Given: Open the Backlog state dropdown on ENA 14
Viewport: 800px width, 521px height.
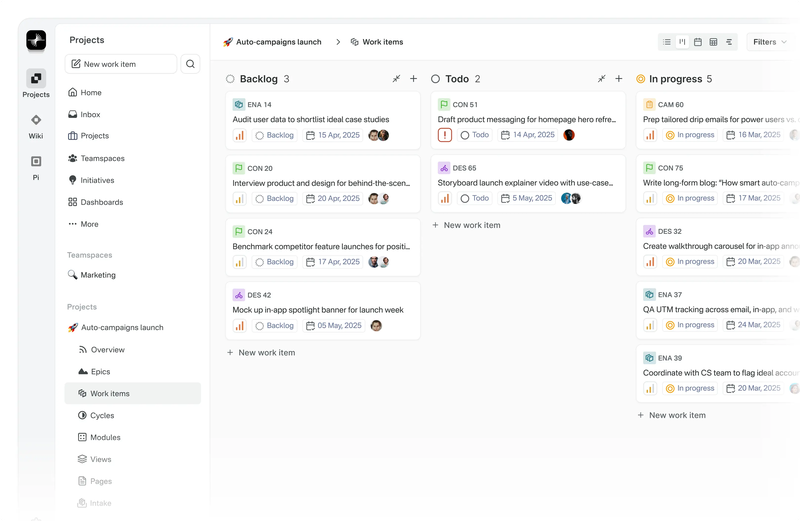Looking at the screenshot, I should pyautogui.click(x=275, y=135).
